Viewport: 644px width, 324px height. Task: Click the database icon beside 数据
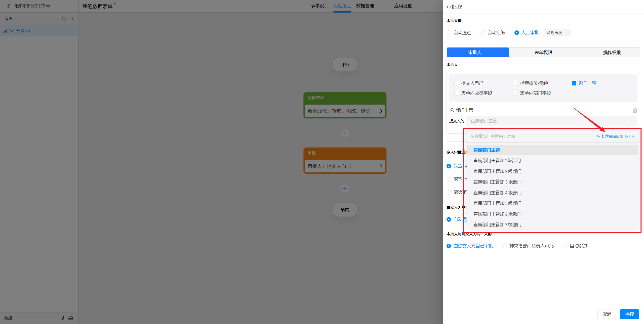tap(62, 318)
